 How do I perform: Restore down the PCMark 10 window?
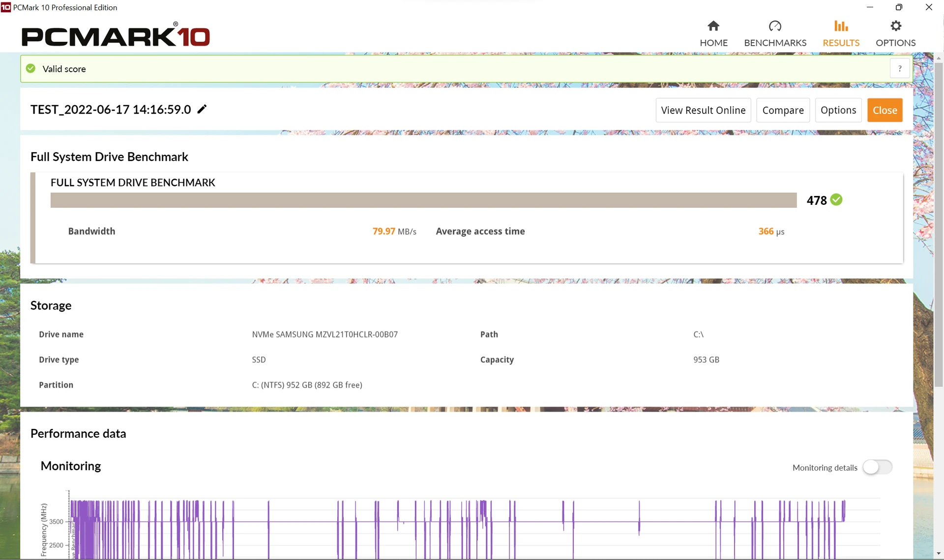point(899,7)
